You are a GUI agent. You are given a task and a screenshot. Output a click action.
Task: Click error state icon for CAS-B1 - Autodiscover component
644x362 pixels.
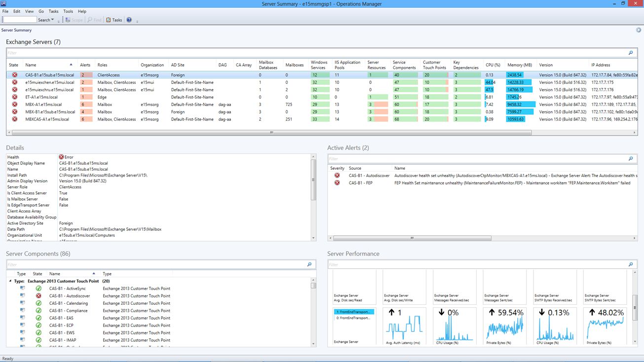pyautogui.click(x=38, y=296)
